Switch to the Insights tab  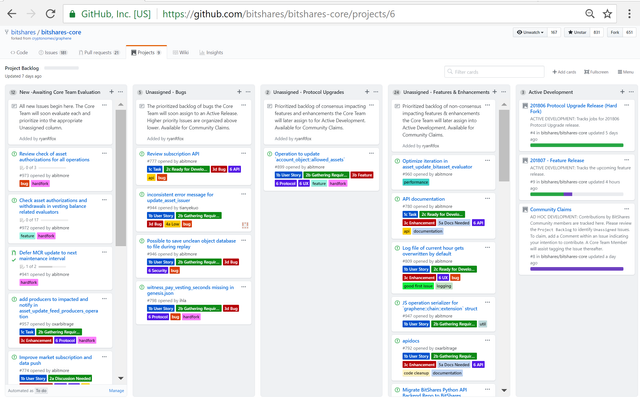tap(211, 52)
